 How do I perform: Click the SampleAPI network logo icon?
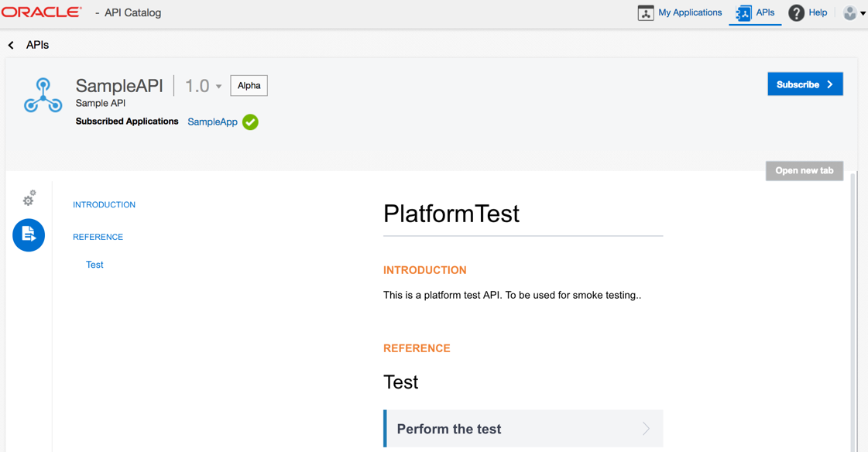pos(43,95)
